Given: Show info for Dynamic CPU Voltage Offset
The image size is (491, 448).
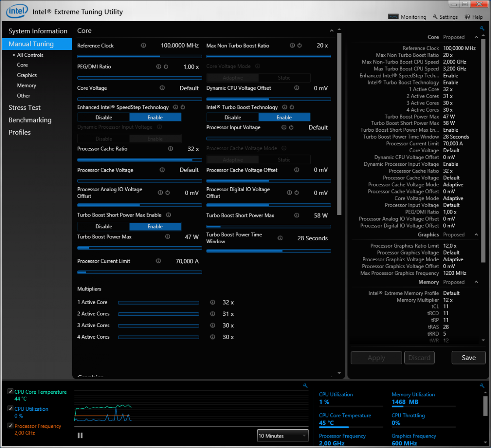Looking at the screenshot, I should (x=297, y=88).
